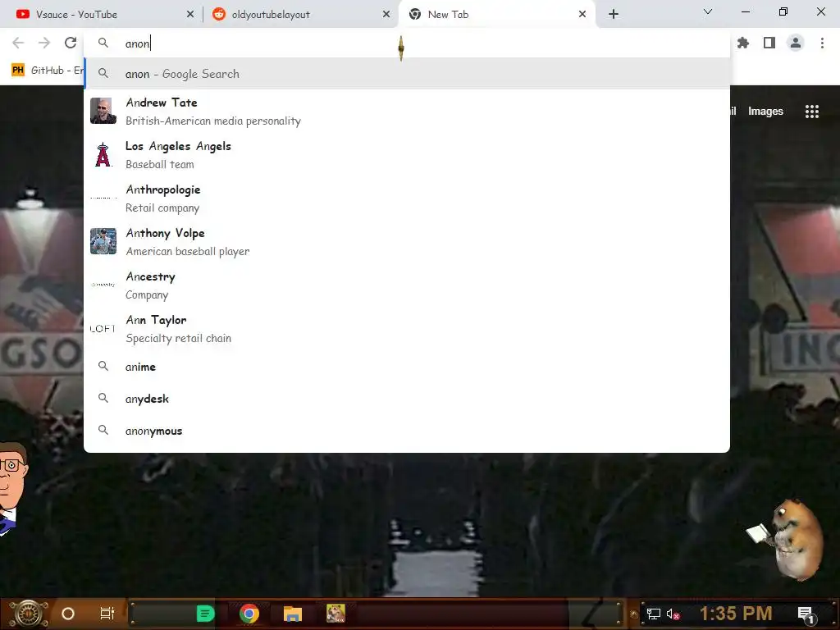840x630 pixels.
Task: Close the New Tab tab
Action: (582, 15)
